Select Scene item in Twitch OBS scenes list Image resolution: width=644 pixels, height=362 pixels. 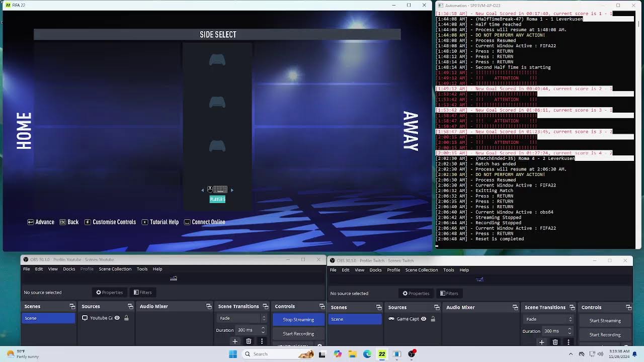355,319
